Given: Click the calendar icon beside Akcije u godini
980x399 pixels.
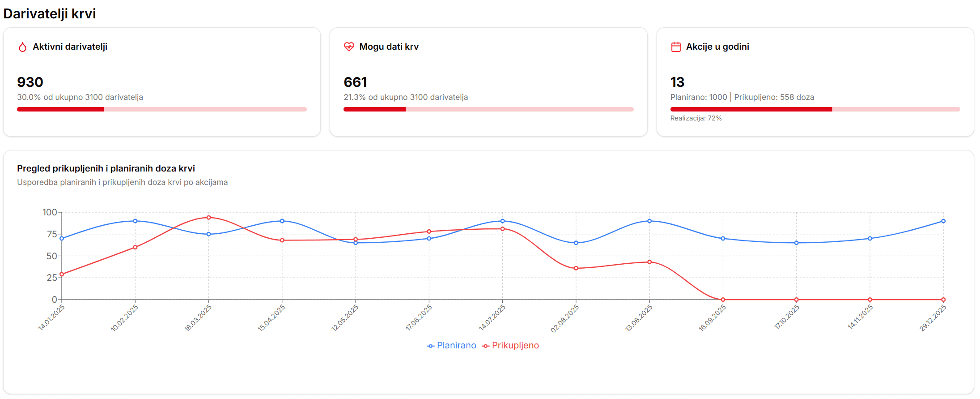Looking at the screenshot, I should [x=676, y=47].
